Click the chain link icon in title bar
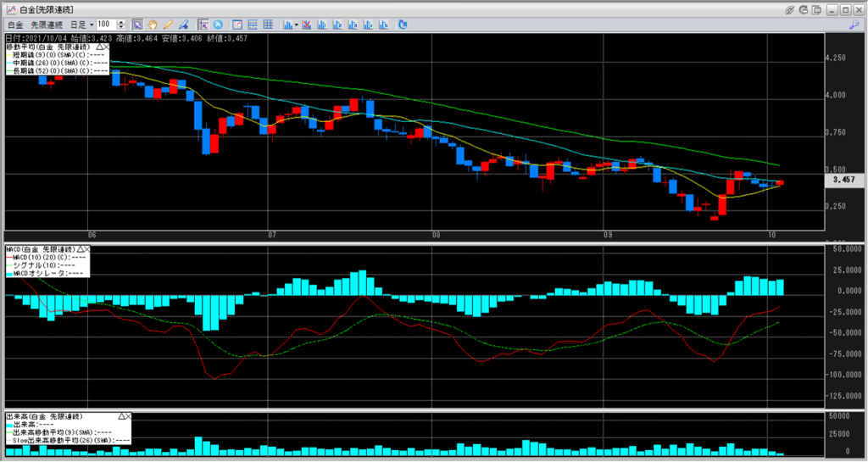 (x=790, y=9)
